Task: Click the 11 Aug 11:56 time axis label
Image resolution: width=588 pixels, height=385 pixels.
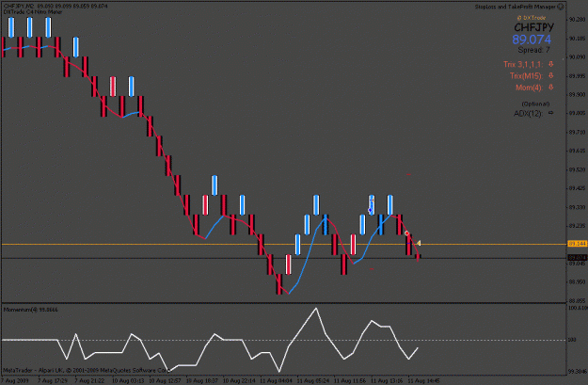Action: tap(349, 381)
